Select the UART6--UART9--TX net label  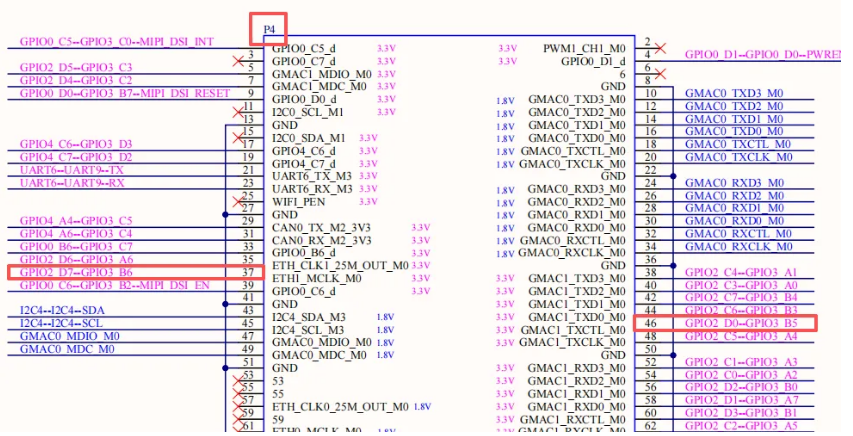tap(73, 170)
